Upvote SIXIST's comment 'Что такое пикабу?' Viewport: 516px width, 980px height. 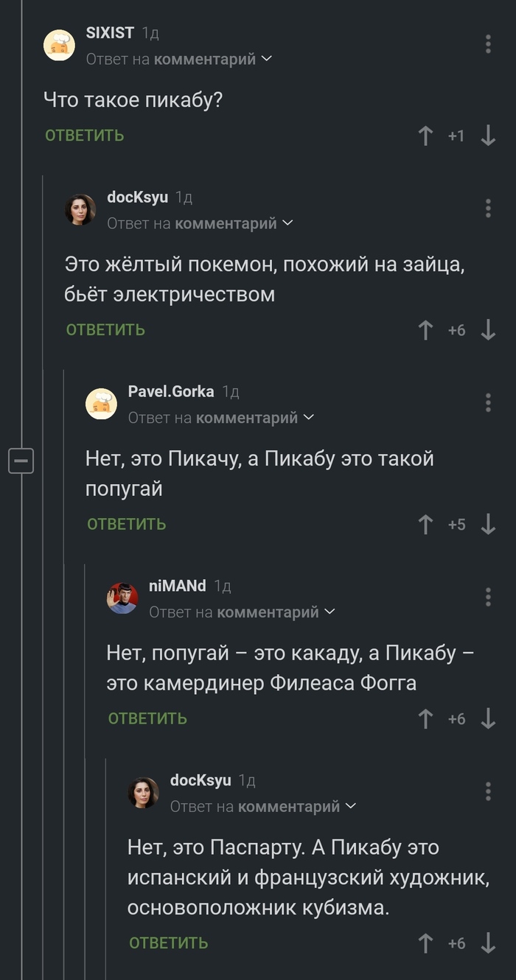[425, 136]
